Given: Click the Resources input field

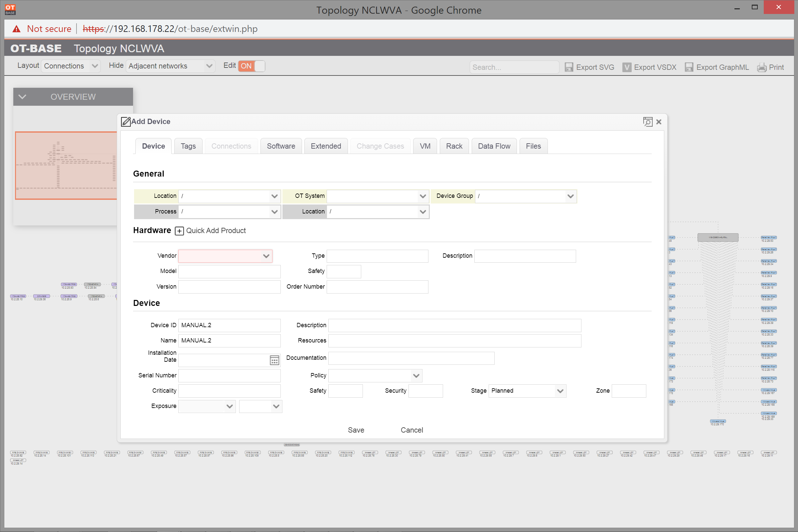Looking at the screenshot, I should (x=454, y=340).
